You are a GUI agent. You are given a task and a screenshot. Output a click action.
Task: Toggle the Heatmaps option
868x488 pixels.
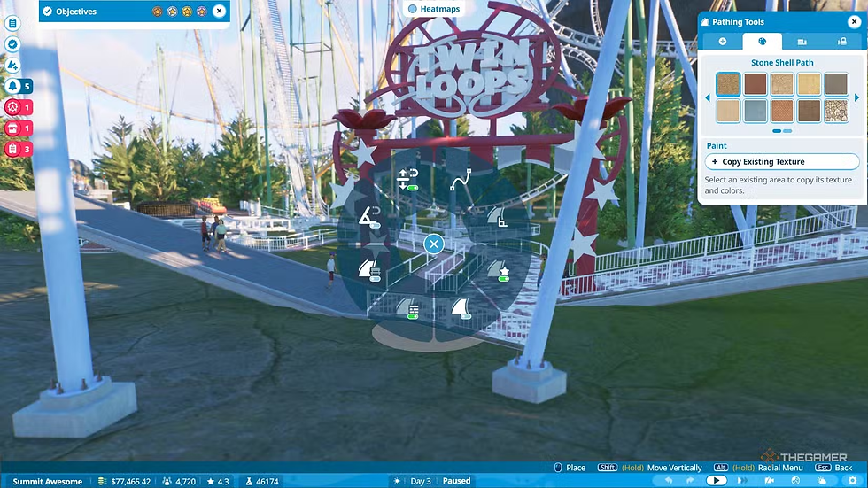coord(434,9)
